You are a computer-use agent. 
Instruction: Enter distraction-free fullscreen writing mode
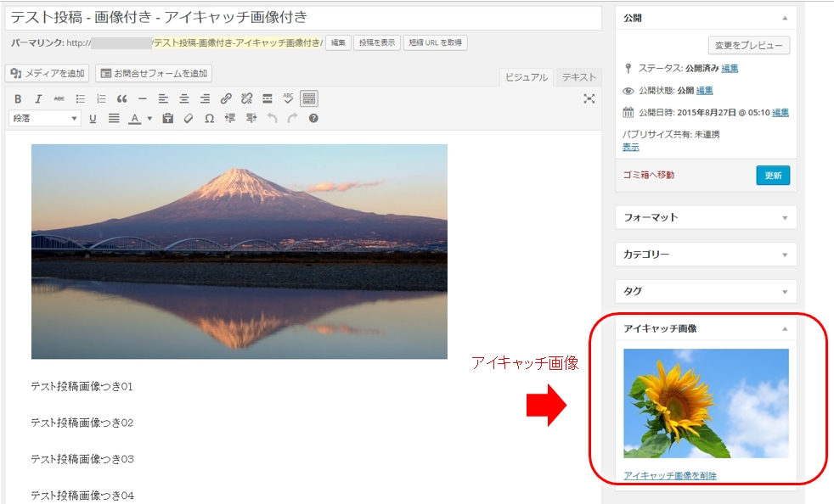(x=589, y=99)
